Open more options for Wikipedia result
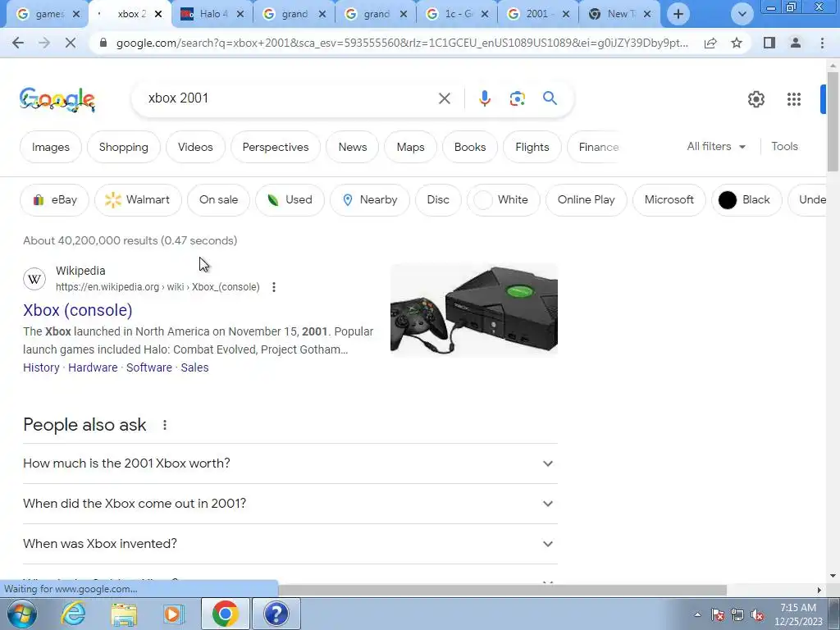 coord(274,287)
